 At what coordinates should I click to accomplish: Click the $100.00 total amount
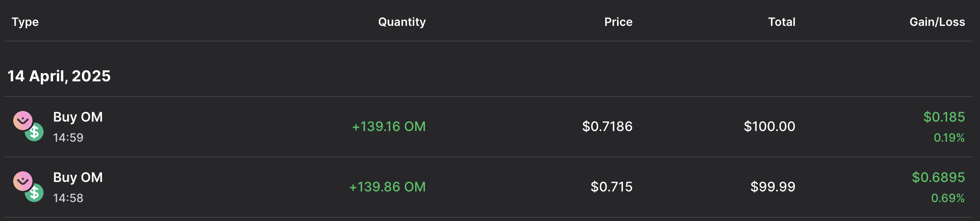point(769,127)
